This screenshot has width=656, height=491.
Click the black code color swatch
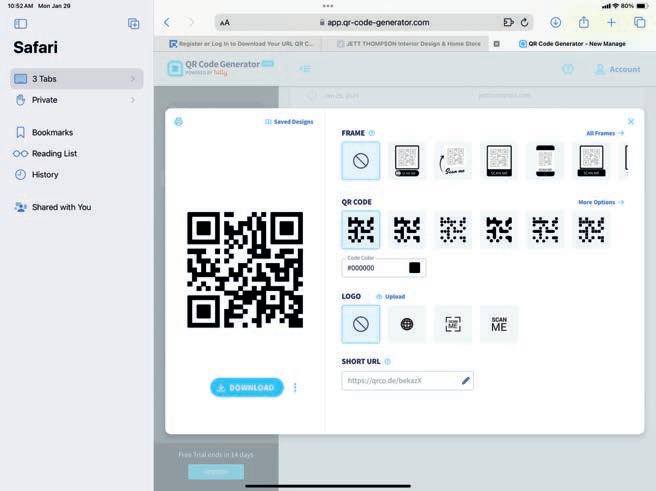tap(415, 268)
